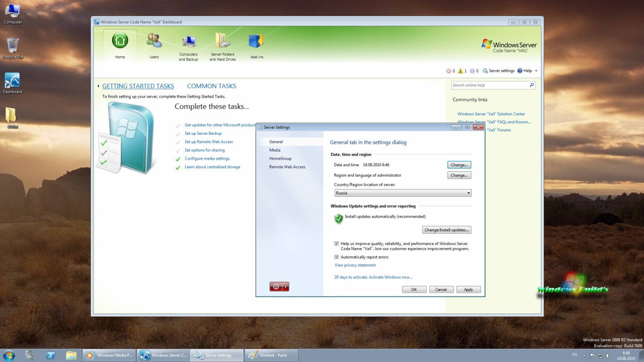Open the Dashboard desktop shortcut
The height and width of the screenshot is (362, 644).
click(12, 83)
